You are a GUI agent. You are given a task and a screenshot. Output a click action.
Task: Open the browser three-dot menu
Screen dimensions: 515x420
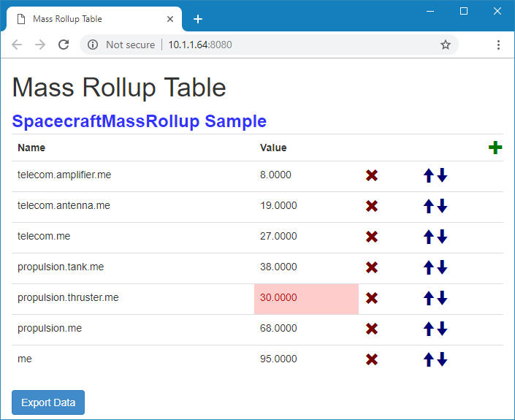click(498, 45)
